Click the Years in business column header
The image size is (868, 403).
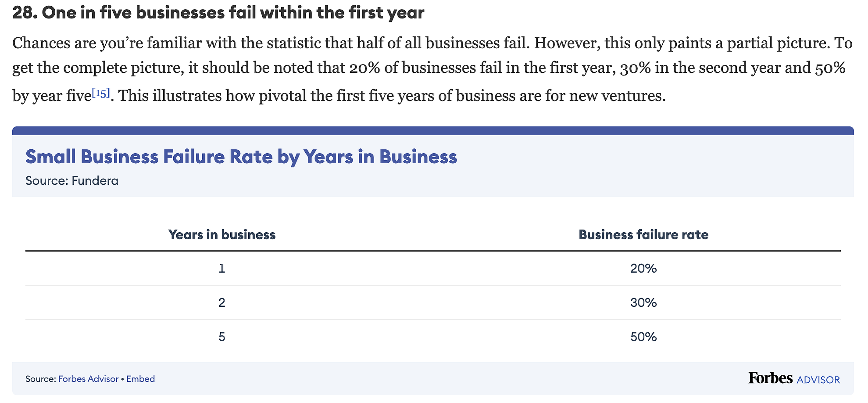click(222, 234)
